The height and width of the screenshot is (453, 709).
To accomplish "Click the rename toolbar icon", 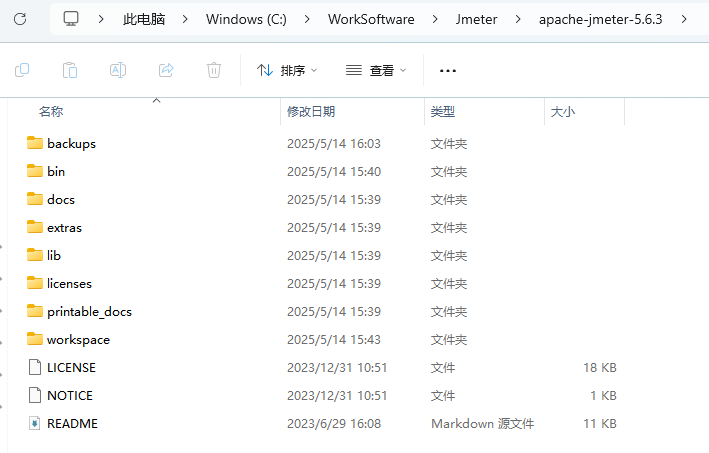I will tap(118, 71).
